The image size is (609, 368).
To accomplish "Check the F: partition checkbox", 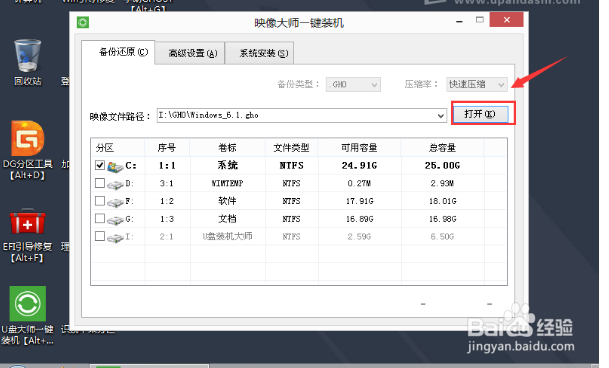I will click(x=100, y=201).
